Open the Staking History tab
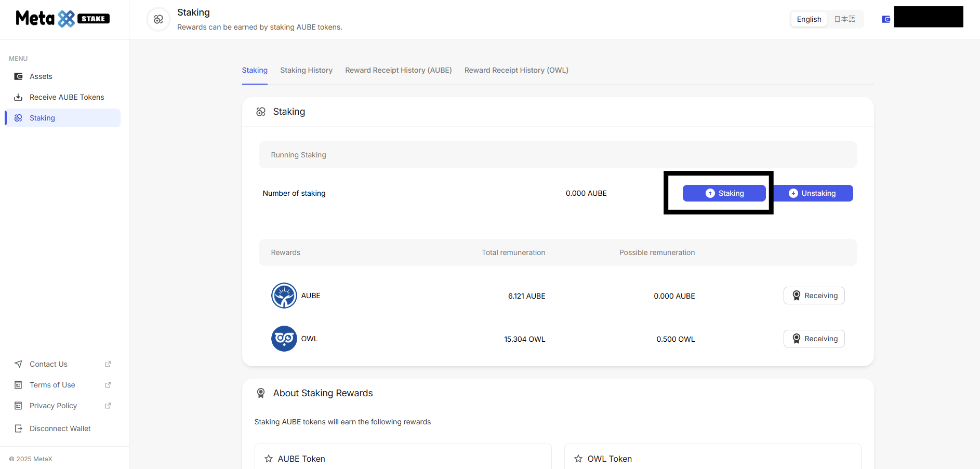The image size is (980, 469). point(306,70)
